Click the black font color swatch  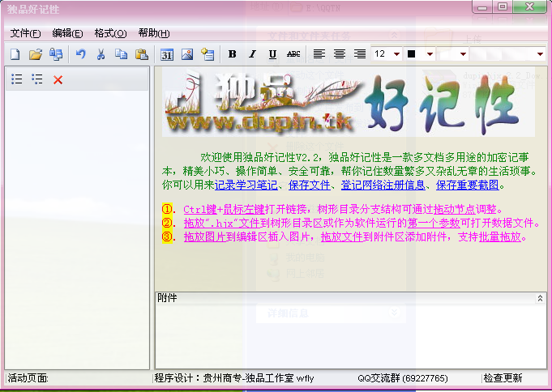point(411,53)
